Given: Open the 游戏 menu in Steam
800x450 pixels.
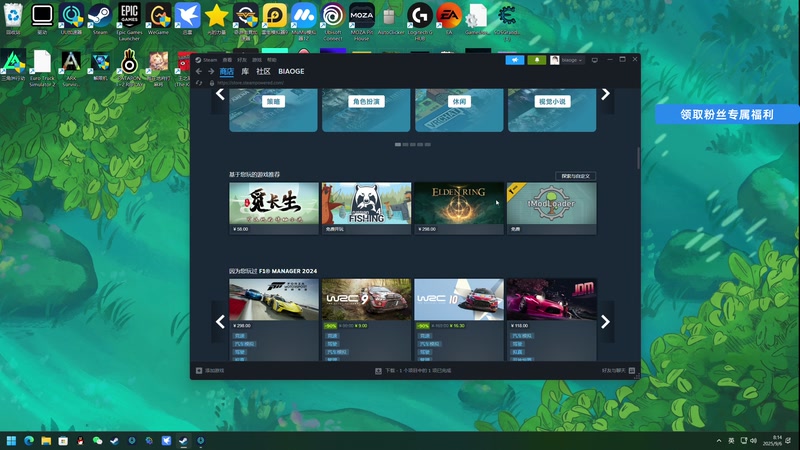Looking at the screenshot, I should click(257, 60).
